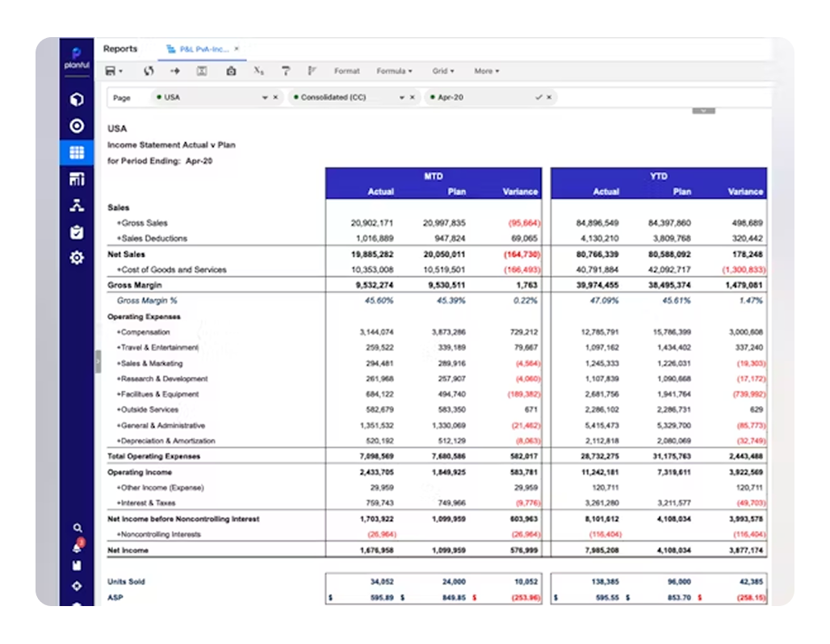
Task: Click the Refresh report icon
Action: (x=149, y=71)
